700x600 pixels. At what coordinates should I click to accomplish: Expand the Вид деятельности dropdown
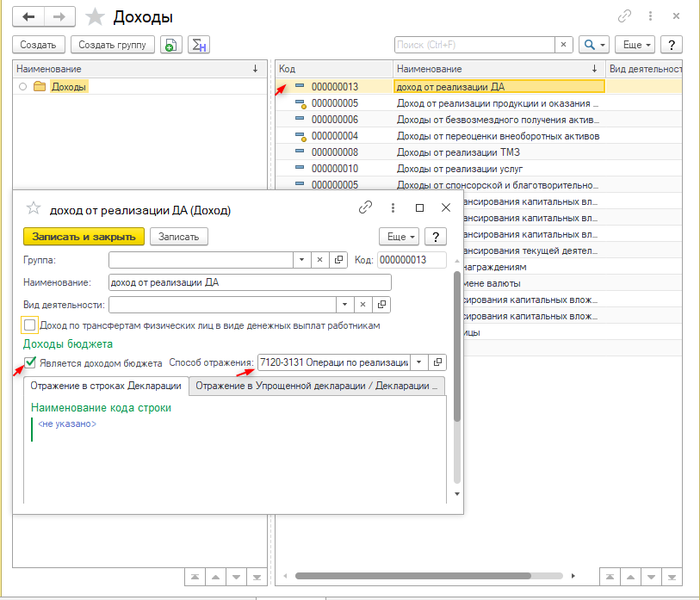pyautogui.click(x=344, y=305)
